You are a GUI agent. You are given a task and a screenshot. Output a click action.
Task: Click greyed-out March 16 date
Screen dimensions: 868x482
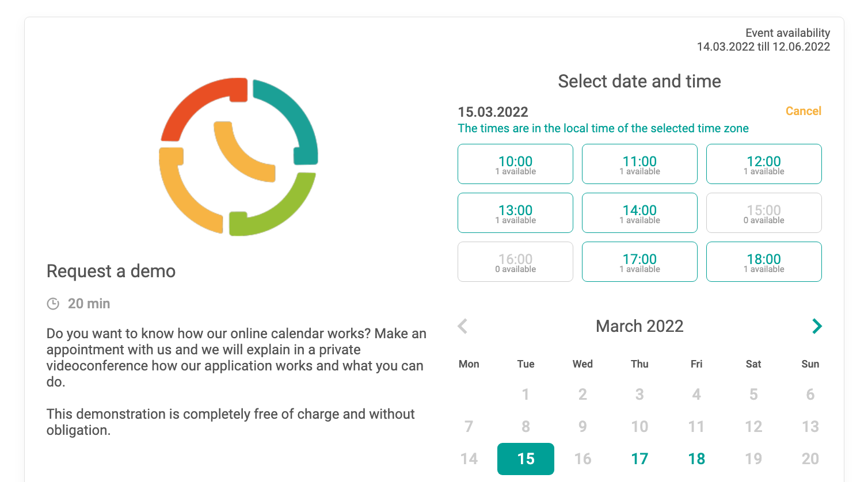583,458
